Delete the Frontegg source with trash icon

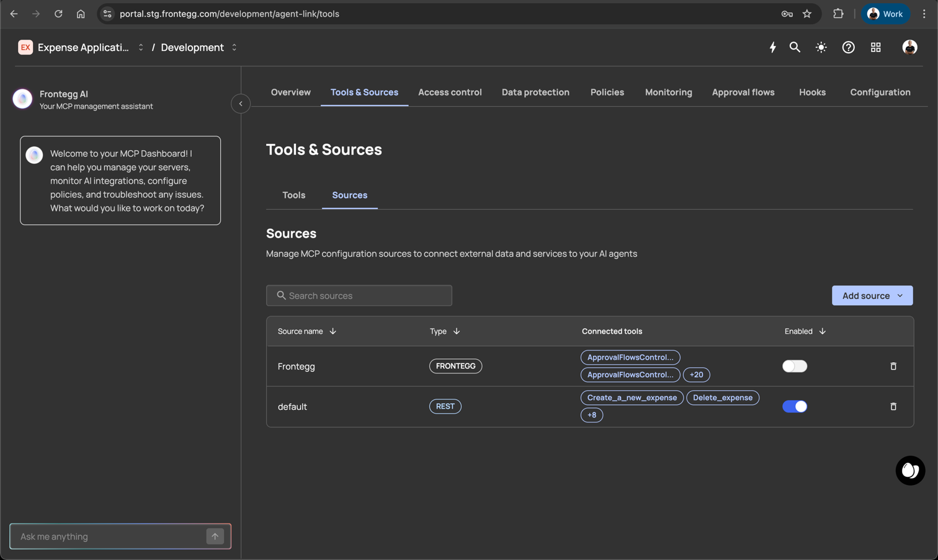(893, 366)
